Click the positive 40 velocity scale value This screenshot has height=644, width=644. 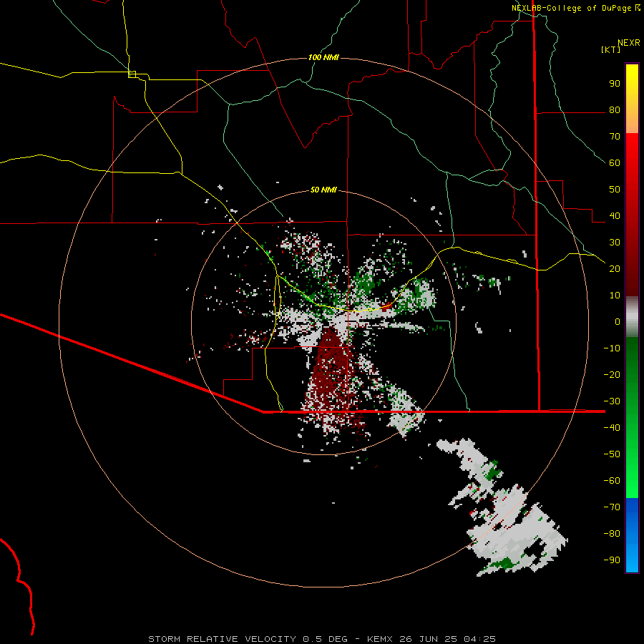[615, 215]
